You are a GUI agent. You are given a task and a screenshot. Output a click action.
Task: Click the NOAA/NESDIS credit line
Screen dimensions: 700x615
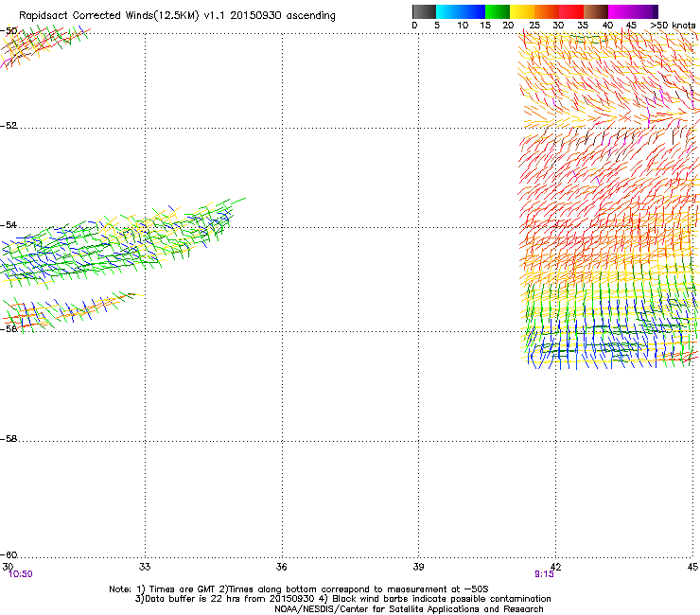coord(409,609)
